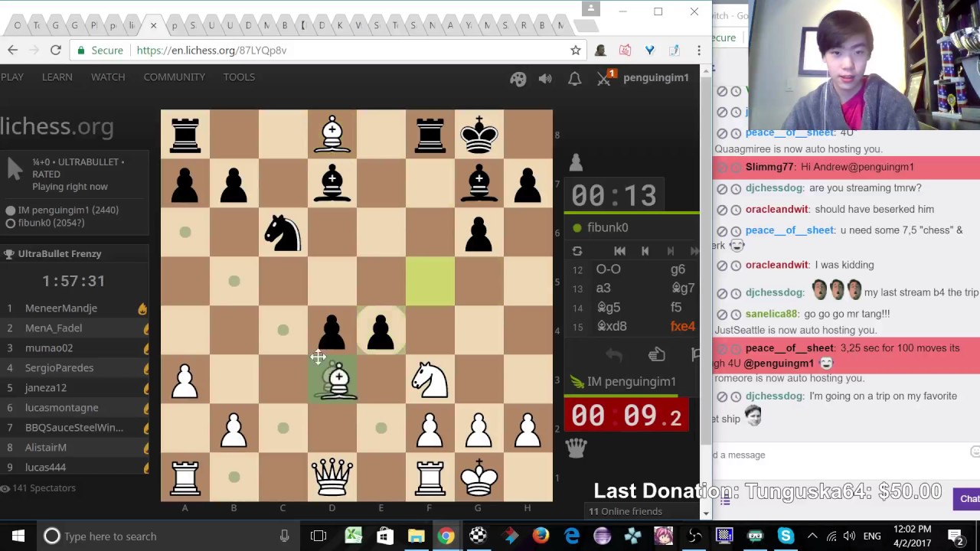
Task: Open challenges crossed-swords icon
Action: (605, 78)
